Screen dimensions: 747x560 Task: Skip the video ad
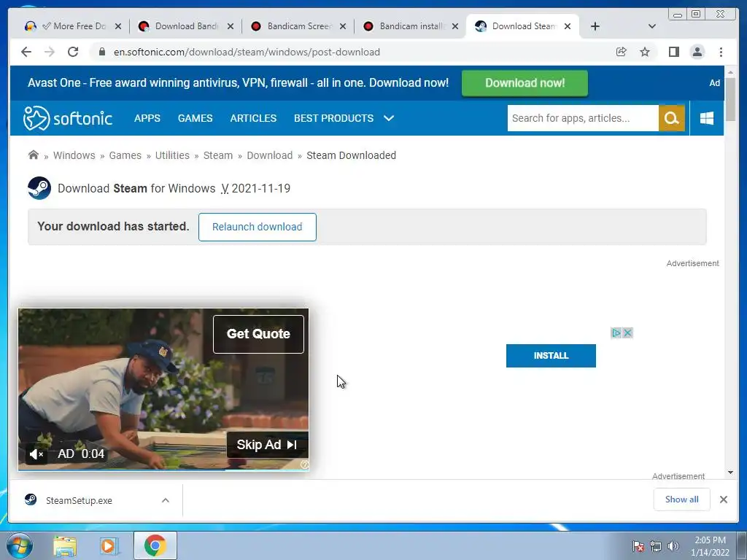pos(267,445)
